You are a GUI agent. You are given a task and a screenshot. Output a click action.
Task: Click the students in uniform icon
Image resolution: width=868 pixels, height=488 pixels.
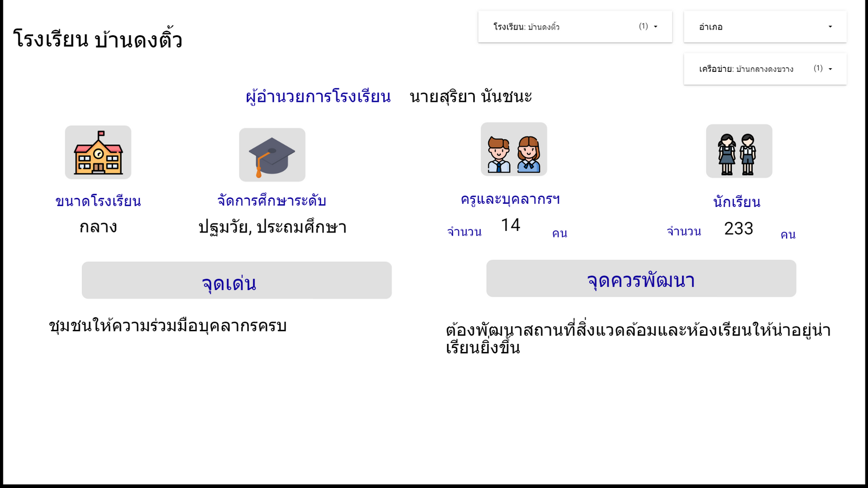coord(738,151)
